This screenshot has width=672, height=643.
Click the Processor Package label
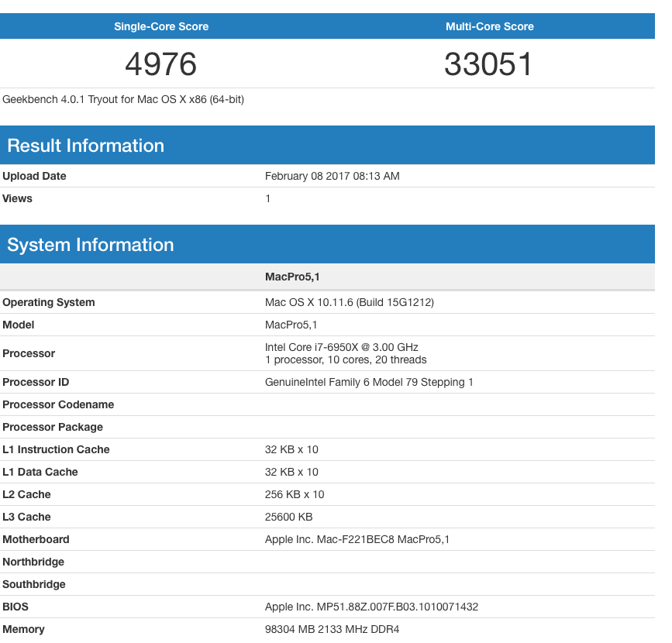(53, 427)
